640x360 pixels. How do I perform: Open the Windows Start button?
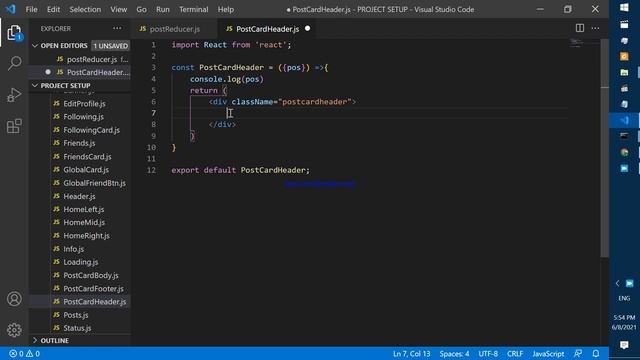click(624, 7)
